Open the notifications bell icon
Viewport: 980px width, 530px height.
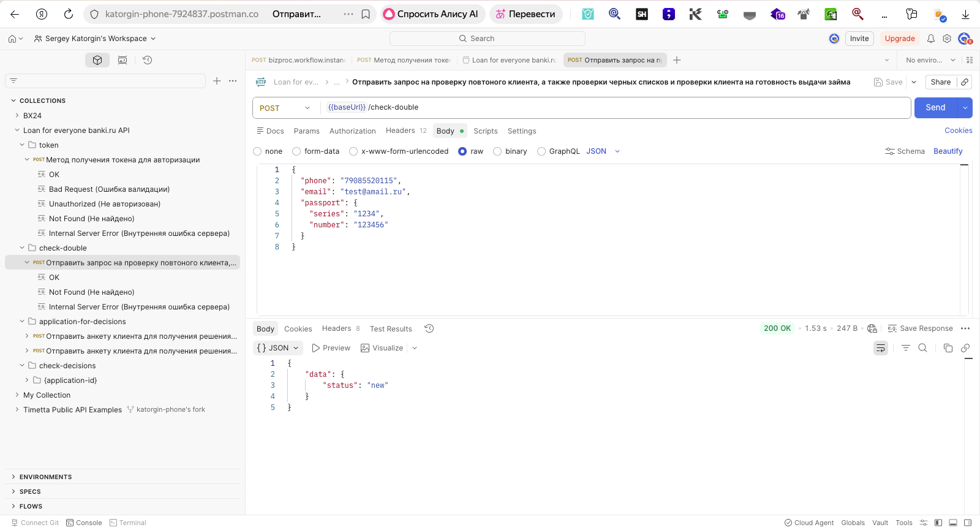tap(930, 39)
